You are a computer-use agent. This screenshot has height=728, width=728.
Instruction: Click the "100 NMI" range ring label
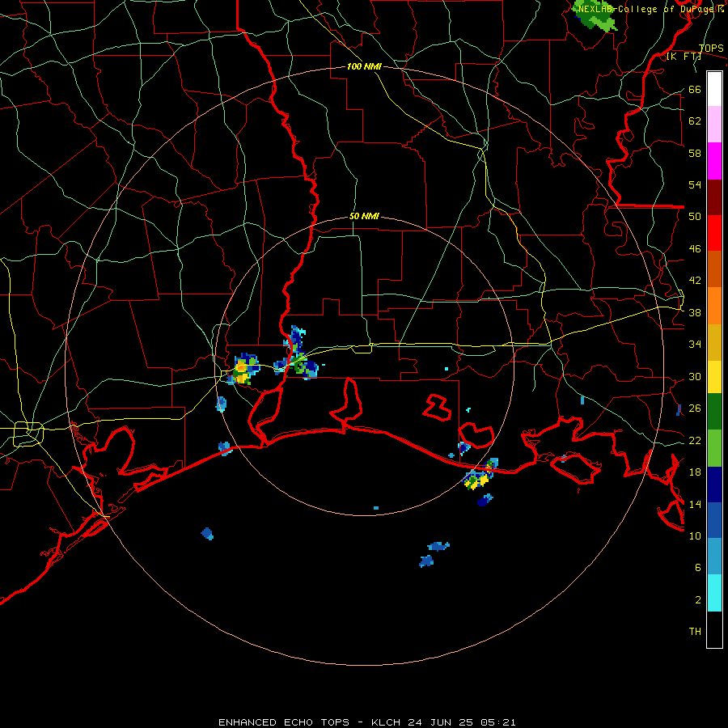click(x=364, y=66)
